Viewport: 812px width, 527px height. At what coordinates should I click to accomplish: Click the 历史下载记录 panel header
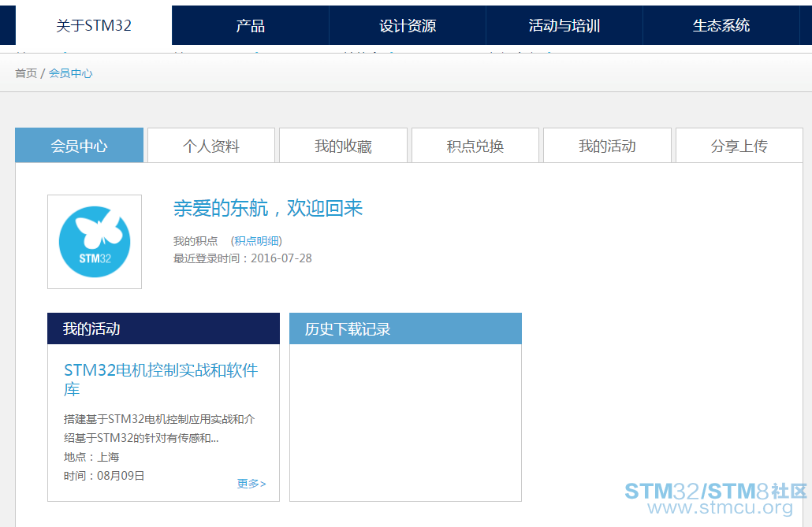coord(405,328)
